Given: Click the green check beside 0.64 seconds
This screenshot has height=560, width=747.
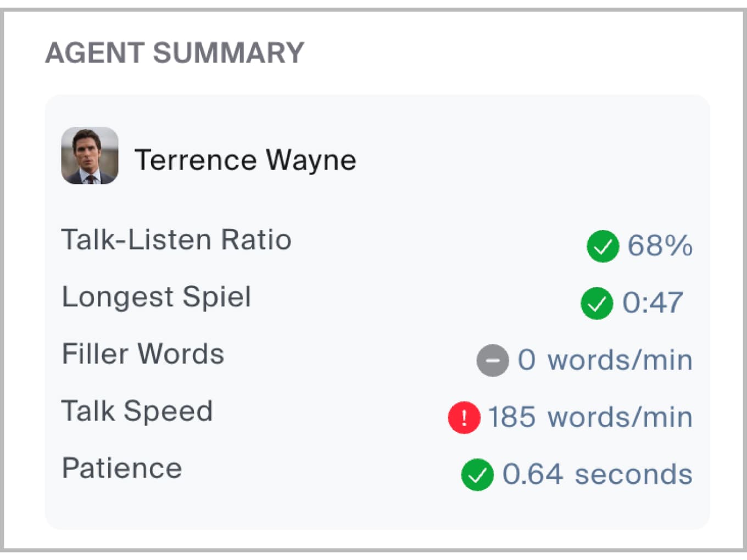Looking at the screenshot, I should pos(477,474).
